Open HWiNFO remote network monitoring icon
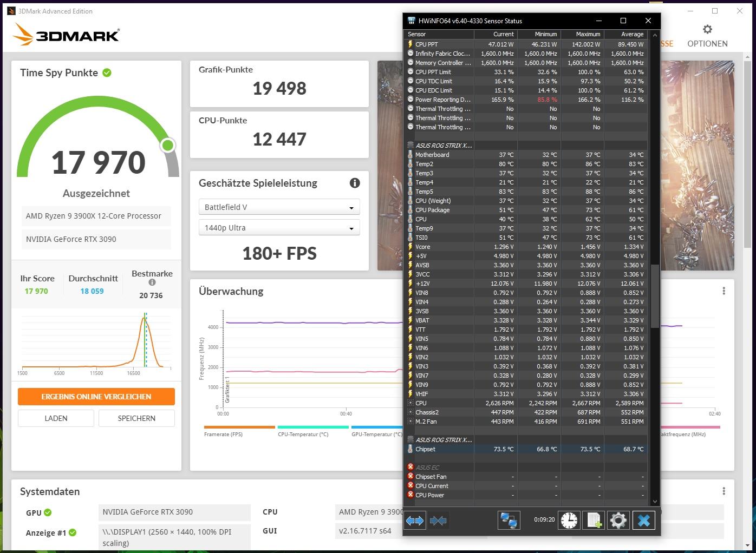The image size is (756, 553). point(509,521)
